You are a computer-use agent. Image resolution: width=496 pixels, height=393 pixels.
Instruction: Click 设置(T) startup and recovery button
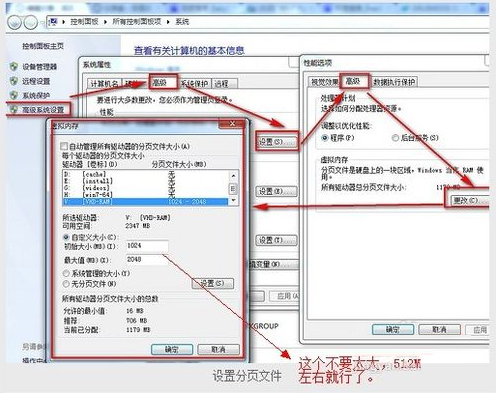tap(276, 240)
